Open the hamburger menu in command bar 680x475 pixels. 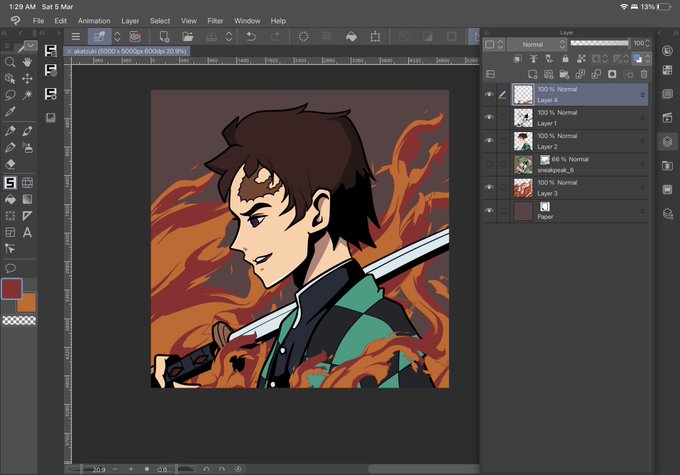(x=76, y=37)
